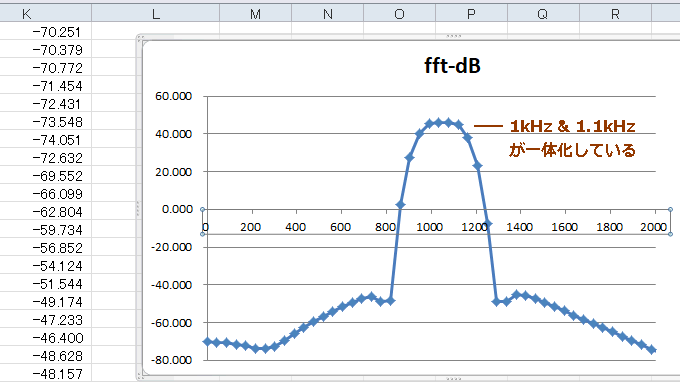Select cell containing -46.400
This screenshot has width=680, height=382.
coord(46,337)
